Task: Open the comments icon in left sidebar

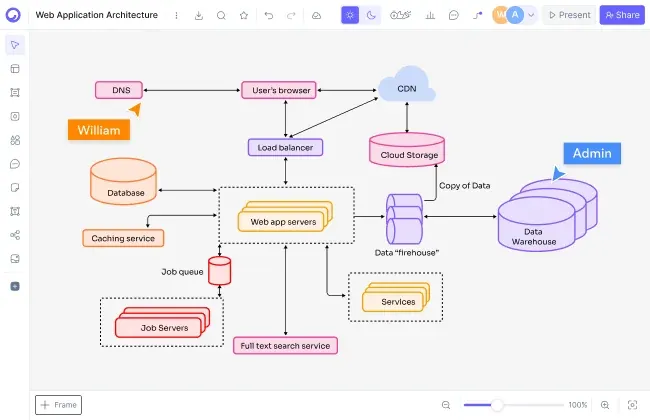Action: 15,164
